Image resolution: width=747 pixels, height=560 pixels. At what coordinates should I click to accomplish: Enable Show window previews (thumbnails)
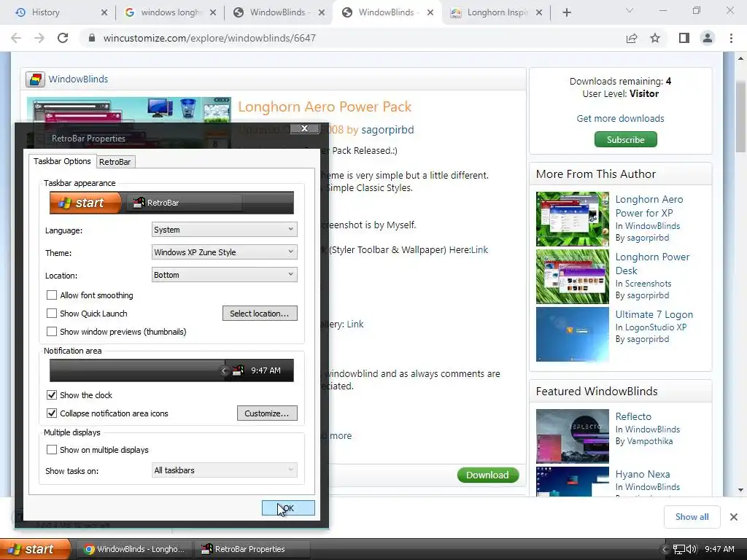click(x=52, y=332)
